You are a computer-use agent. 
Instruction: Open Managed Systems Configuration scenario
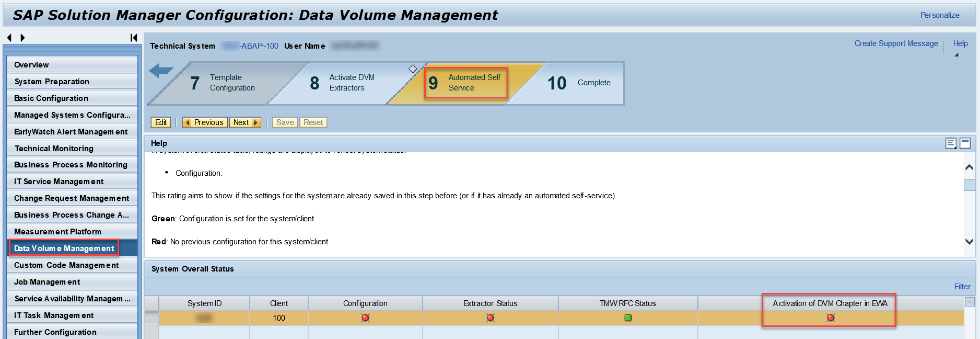[73, 115]
